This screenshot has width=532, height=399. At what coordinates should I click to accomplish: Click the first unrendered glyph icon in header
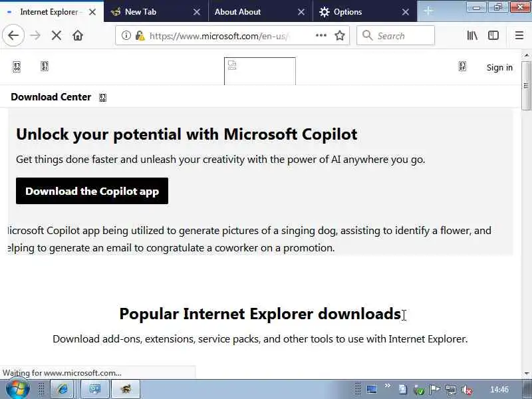coord(17,66)
